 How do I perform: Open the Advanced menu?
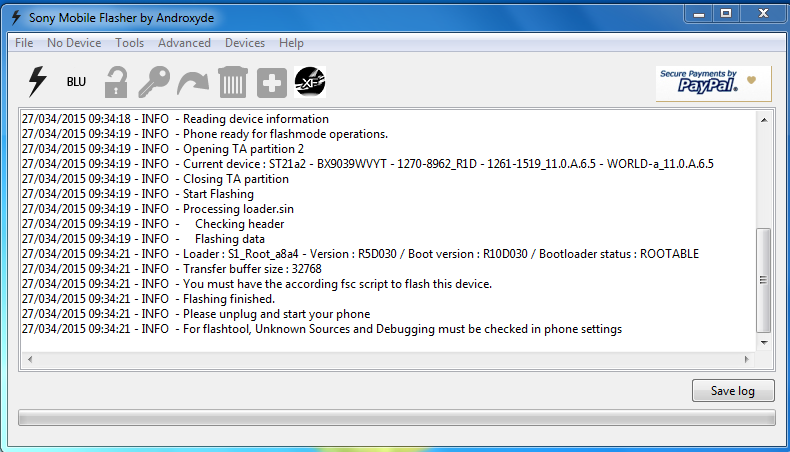click(184, 43)
